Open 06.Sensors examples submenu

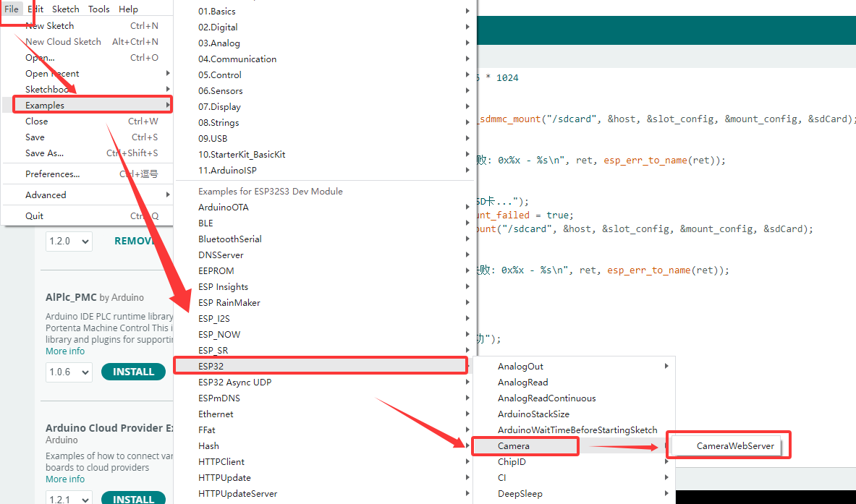(x=326, y=90)
